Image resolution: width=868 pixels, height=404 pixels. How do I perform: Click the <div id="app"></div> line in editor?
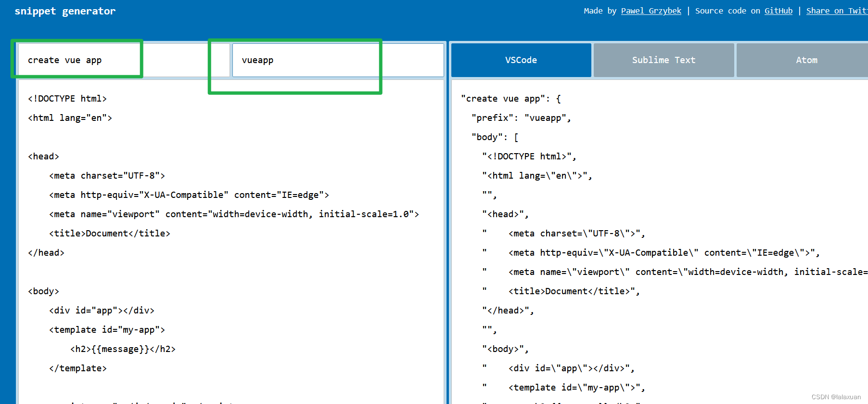click(102, 311)
